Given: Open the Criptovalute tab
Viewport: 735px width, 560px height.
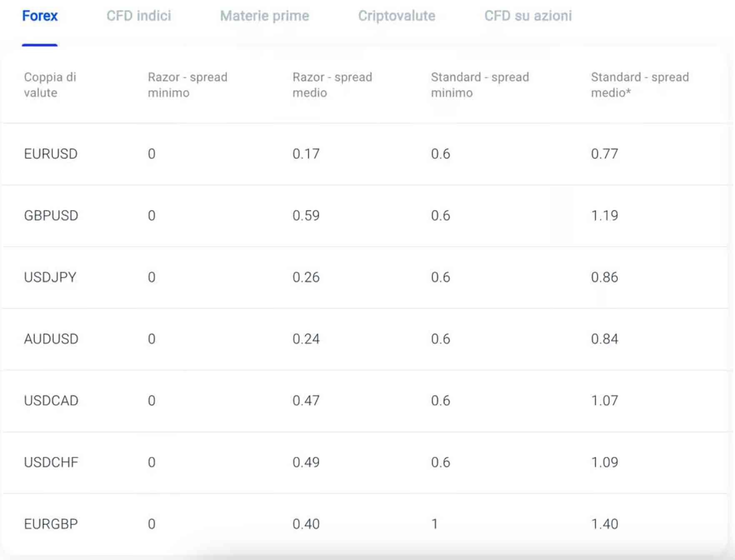Looking at the screenshot, I should coord(397,16).
